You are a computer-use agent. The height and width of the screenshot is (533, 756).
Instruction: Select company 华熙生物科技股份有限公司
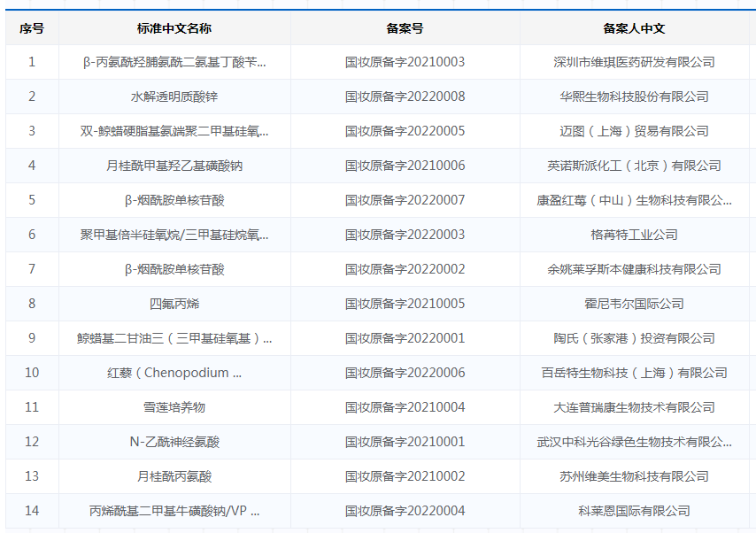(x=634, y=97)
